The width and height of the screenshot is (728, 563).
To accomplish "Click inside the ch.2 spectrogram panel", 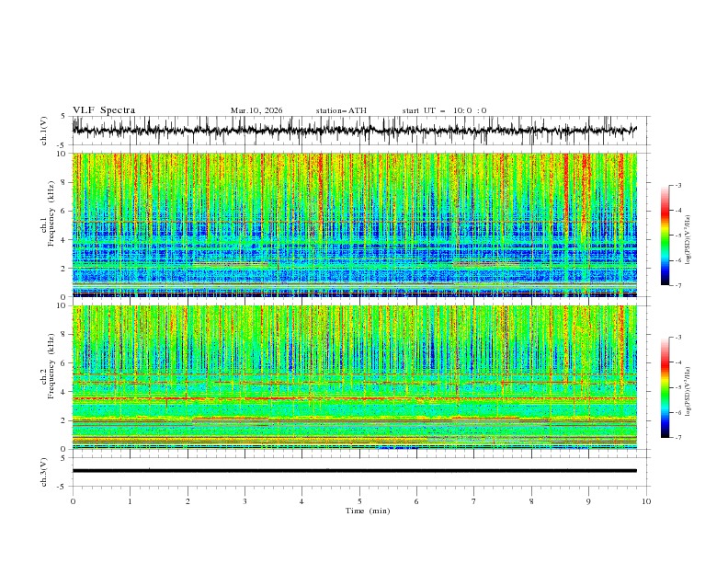I will pyautogui.click(x=354, y=377).
